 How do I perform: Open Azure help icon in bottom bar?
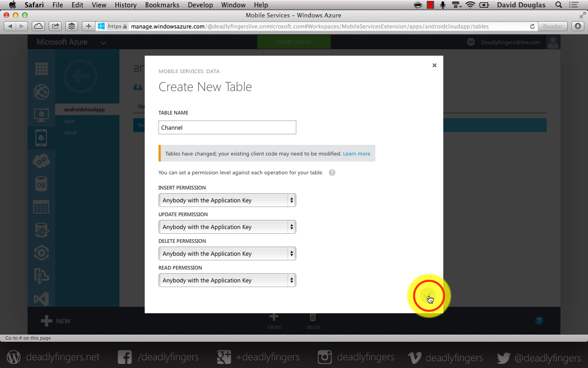click(539, 321)
